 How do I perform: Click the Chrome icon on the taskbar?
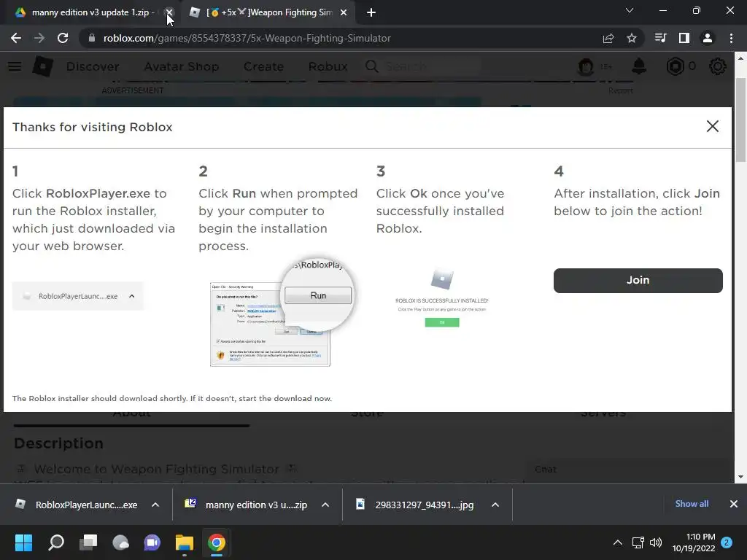(x=216, y=542)
